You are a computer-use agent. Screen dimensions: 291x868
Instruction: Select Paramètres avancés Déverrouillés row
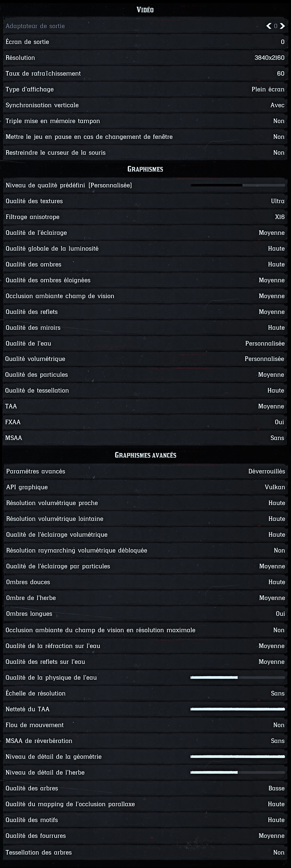pos(145,471)
